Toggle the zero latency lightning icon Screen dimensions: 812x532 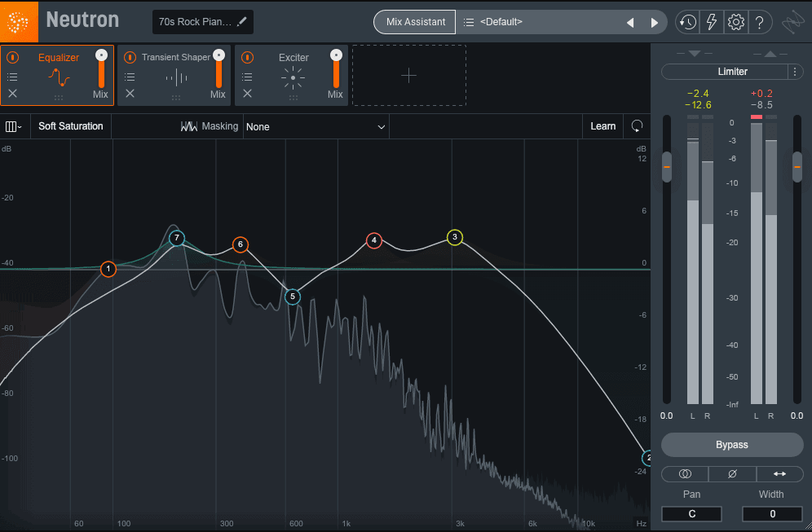click(x=712, y=22)
